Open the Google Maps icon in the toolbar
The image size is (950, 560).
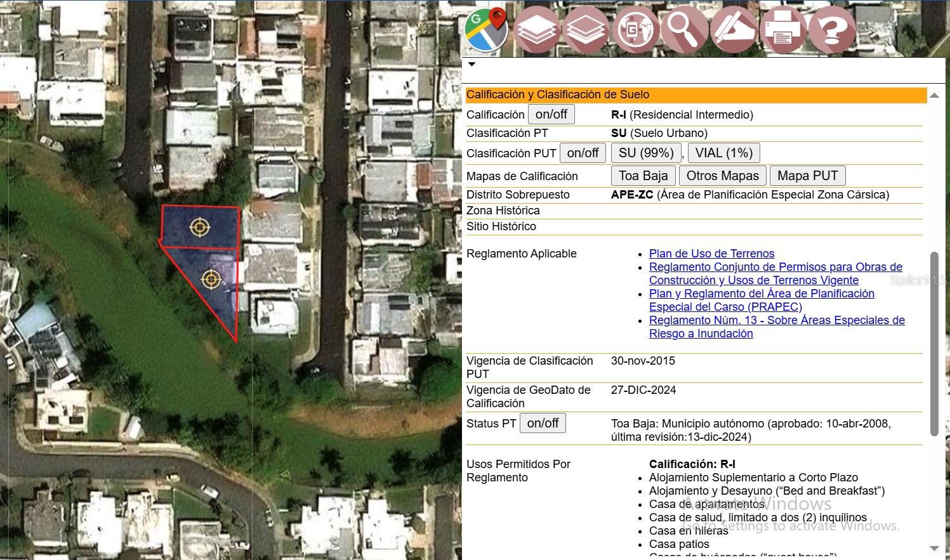[x=486, y=29]
